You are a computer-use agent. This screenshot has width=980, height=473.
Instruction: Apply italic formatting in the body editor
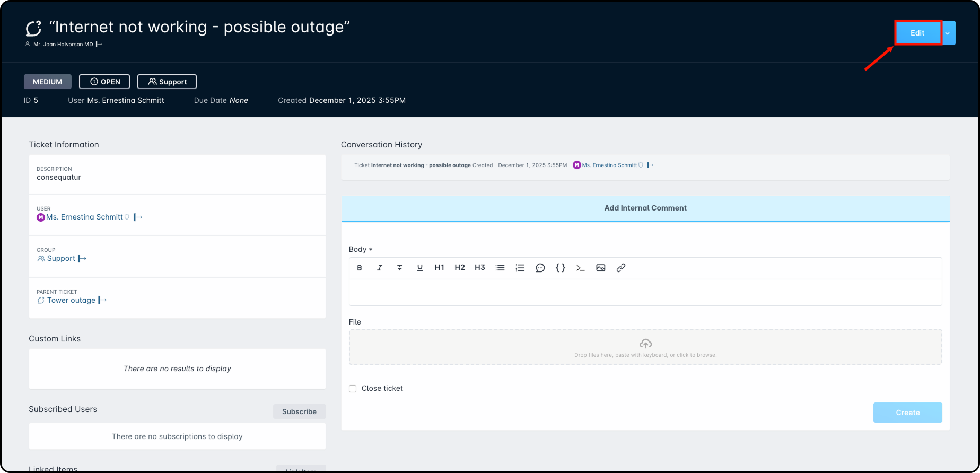(x=380, y=268)
